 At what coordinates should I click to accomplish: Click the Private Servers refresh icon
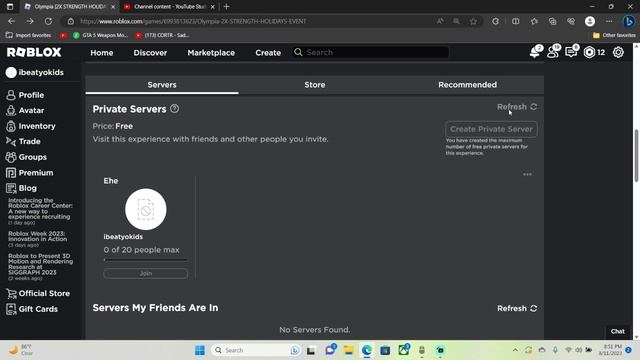pyautogui.click(x=533, y=107)
